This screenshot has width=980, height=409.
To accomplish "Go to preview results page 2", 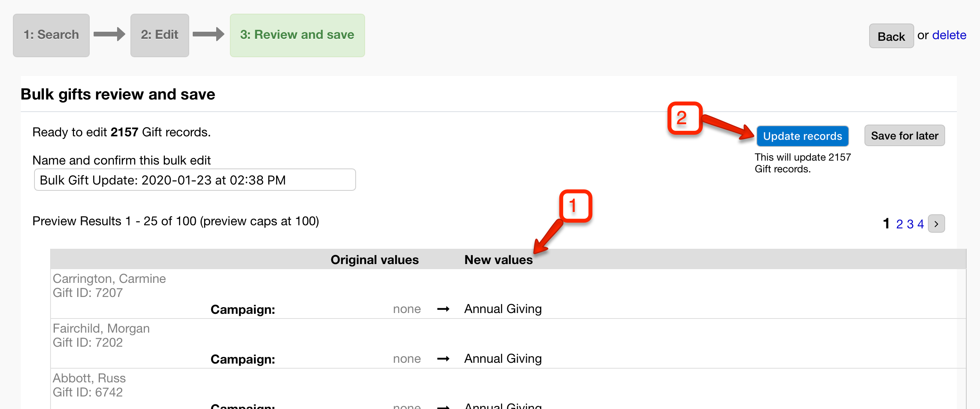I will [899, 224].
